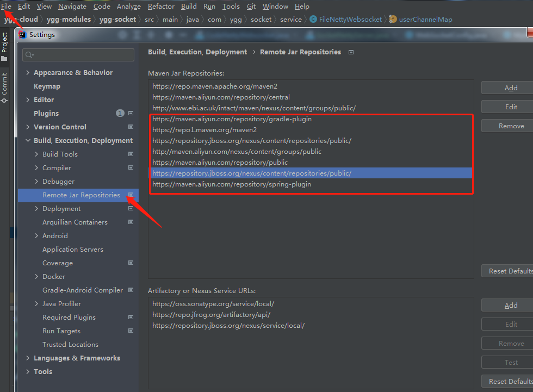
Task: Expand the Languages & Frameworks section
Action: coord(28,358)
